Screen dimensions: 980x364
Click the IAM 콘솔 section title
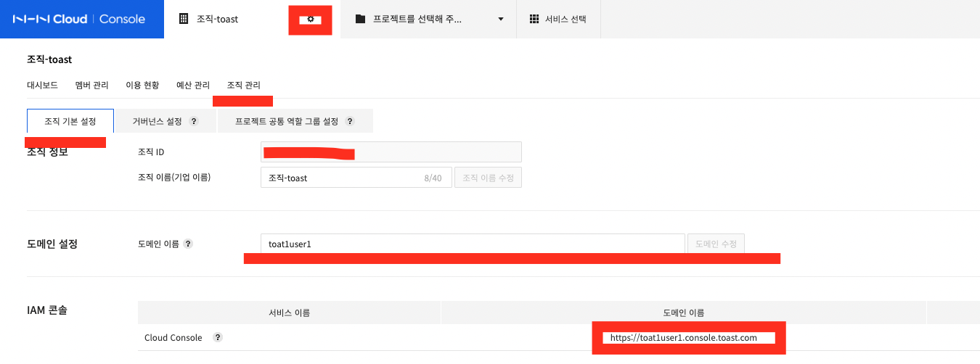48,310
